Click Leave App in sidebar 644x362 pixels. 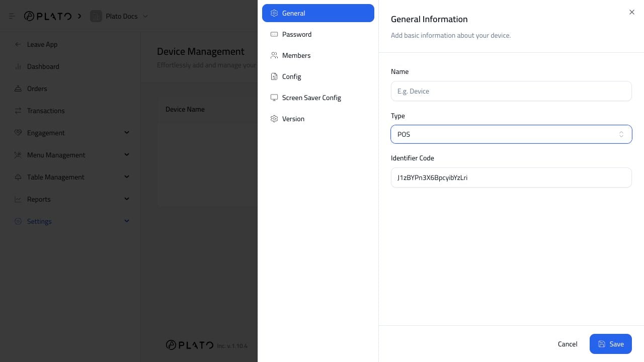(x=70, y=44)
